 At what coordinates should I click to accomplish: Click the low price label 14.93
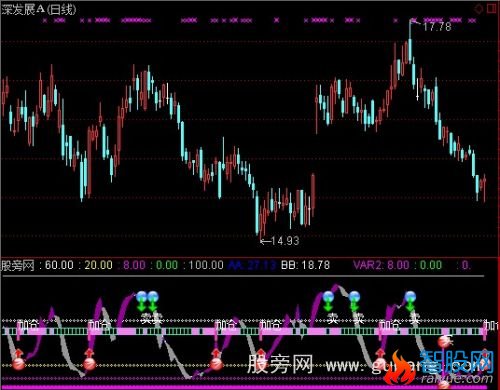[285, 241]
